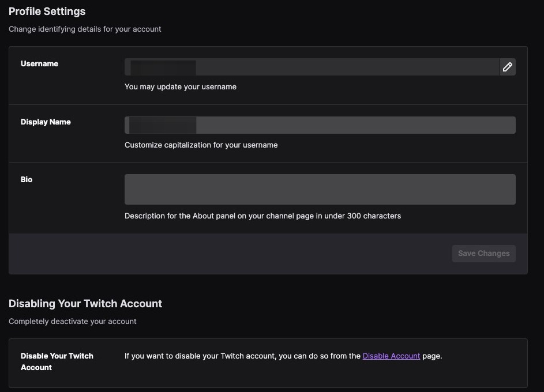Click the Bio row label

click(x=27, y=180)
